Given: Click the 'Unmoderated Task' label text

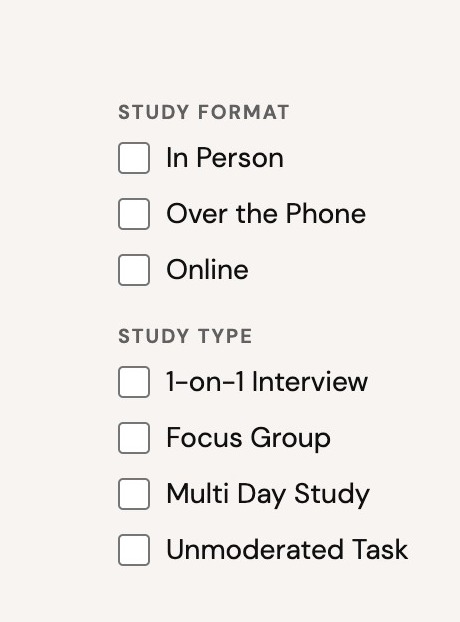Looking at the screenshot, I should (x=287, y=550).
